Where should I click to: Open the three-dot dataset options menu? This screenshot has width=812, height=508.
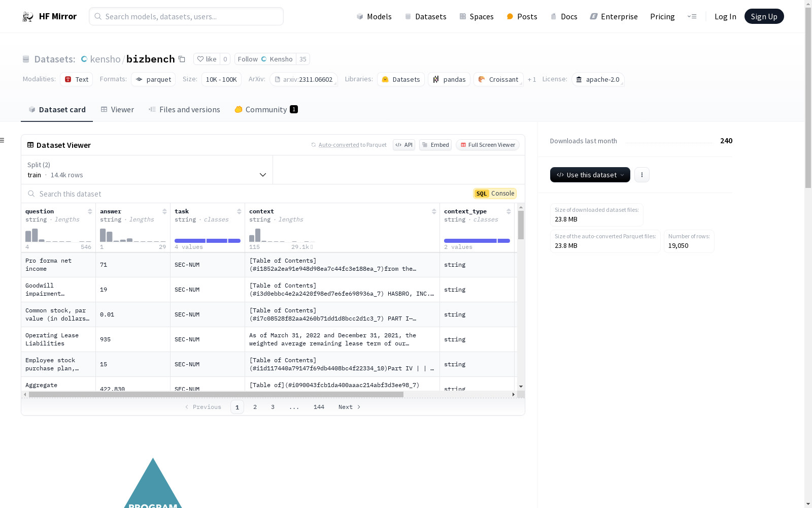click(x=642, y=175)
